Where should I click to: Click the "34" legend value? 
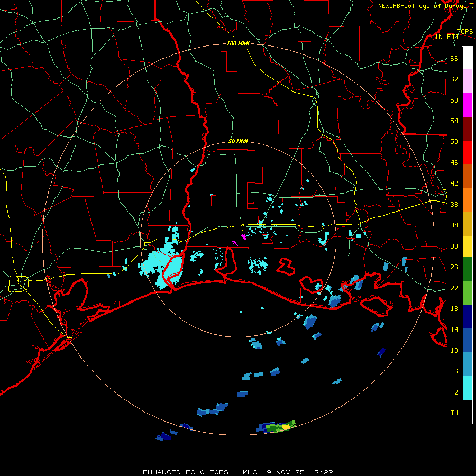pyautogui.click(x=454, y=225)
